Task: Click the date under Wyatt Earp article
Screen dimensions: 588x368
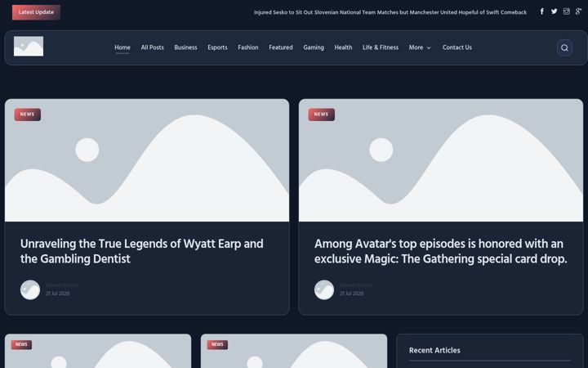Action: pyautogui.click(x=58, y=294)
